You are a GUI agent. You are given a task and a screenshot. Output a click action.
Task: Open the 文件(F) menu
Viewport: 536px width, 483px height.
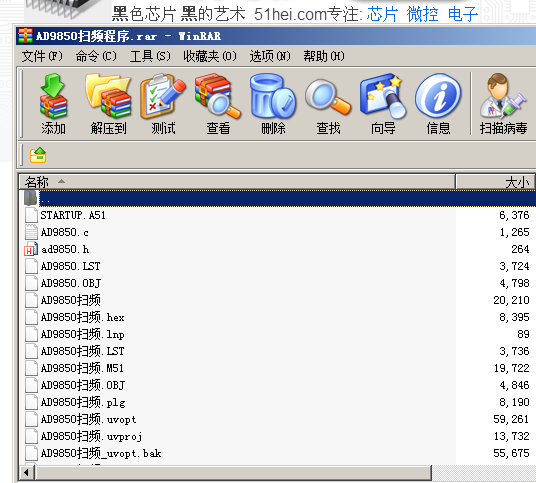pos(42,56)
